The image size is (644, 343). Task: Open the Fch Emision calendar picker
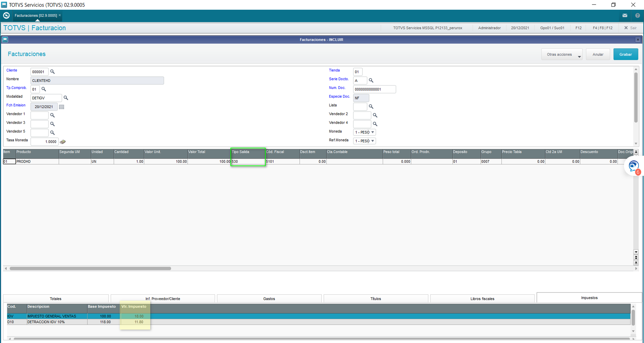(x=61, y=107)
